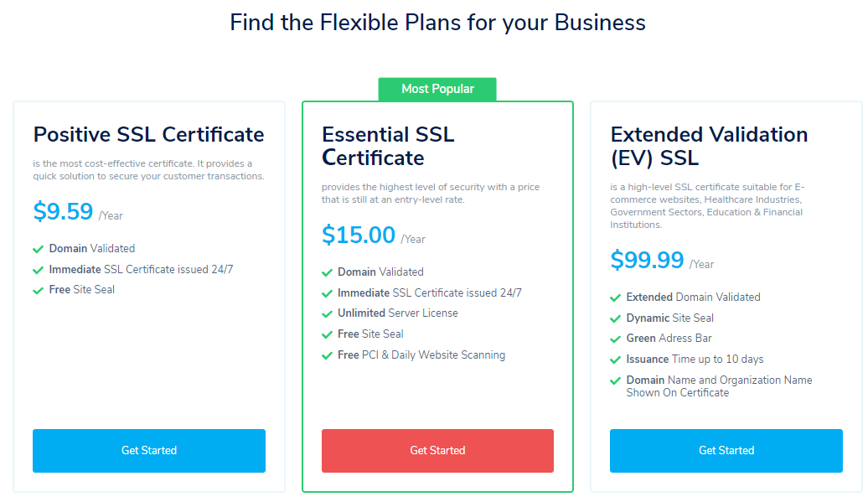
Task: Click checkmark beside Green Adress Bar
Action: [615, 339]
